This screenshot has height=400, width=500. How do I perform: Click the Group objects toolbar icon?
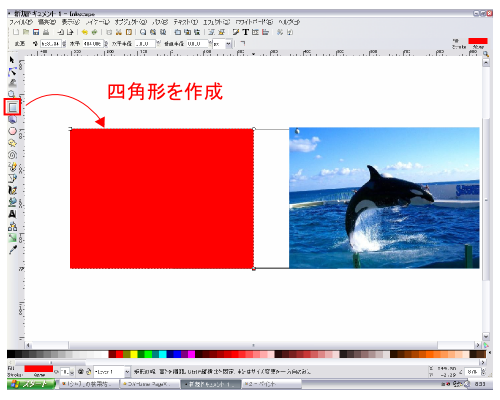point(211,32)
